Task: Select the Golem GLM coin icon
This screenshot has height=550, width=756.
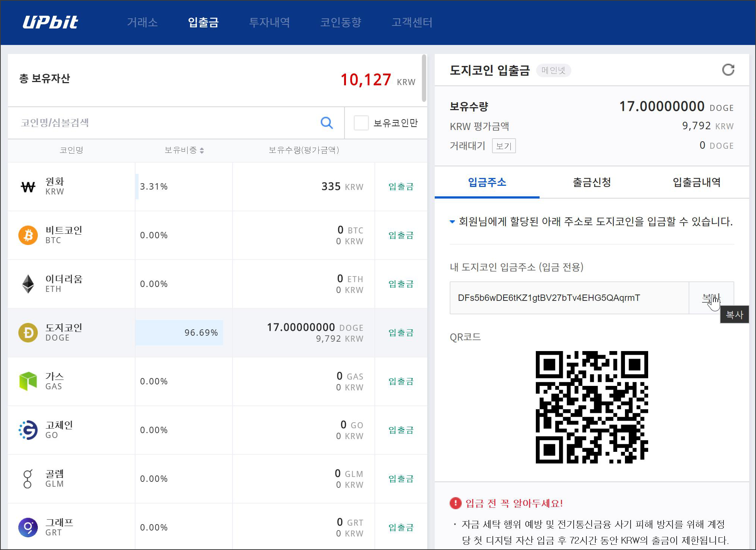Action: click(x=28, y=479)
